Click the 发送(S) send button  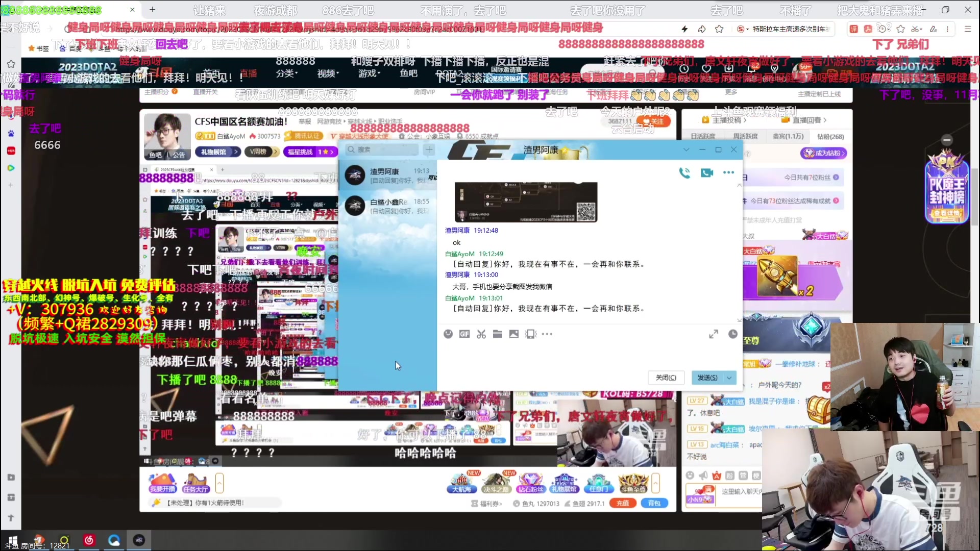tap(707, 378)
